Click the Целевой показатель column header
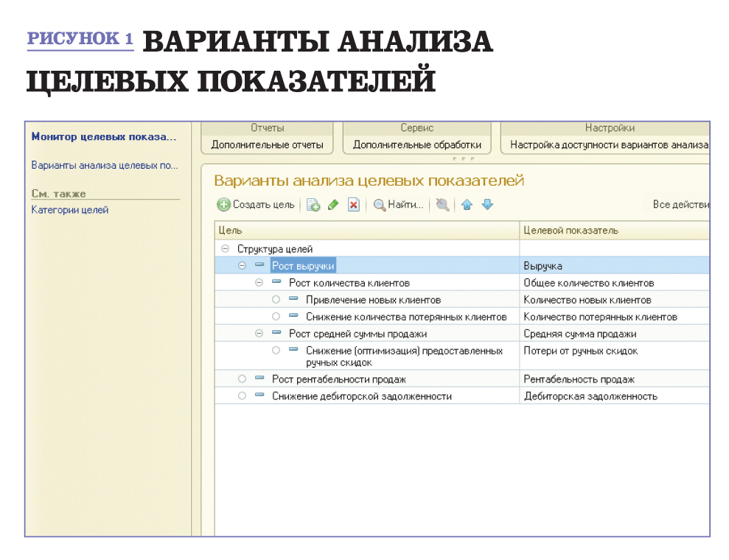This screenshot has height=560, width=729. pyautogui.click(x=614, y=230)
